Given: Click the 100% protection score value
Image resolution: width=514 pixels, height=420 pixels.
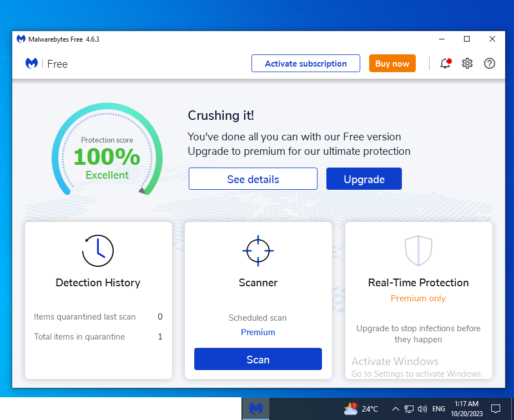Looking at the screenshot, I should click(x=107, y=156).
